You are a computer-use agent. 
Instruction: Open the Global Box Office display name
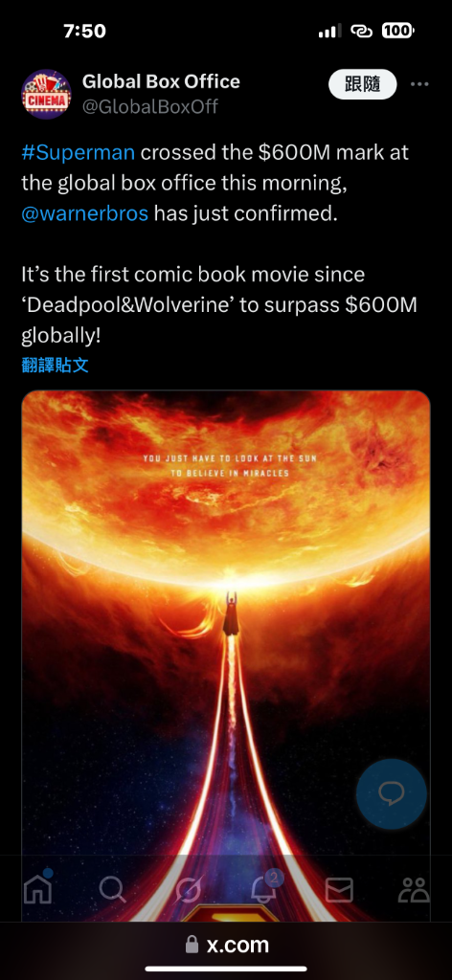click(161, 81)
